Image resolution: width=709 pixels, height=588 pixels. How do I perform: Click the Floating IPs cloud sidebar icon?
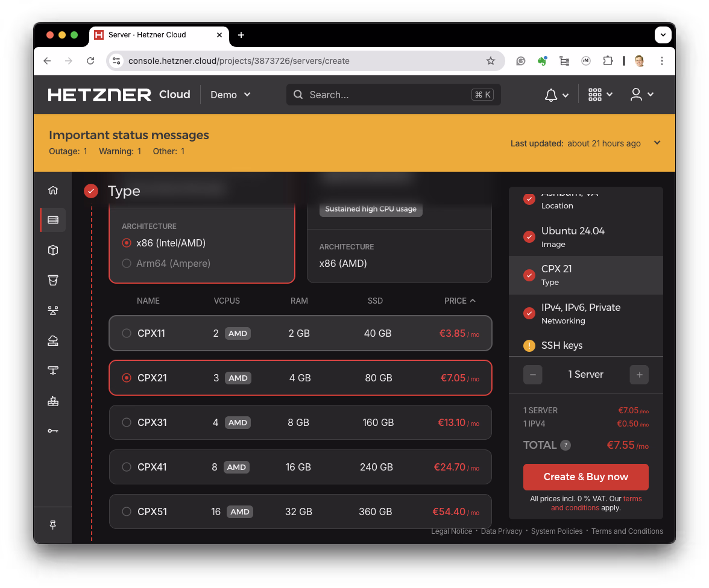(53, 340)
